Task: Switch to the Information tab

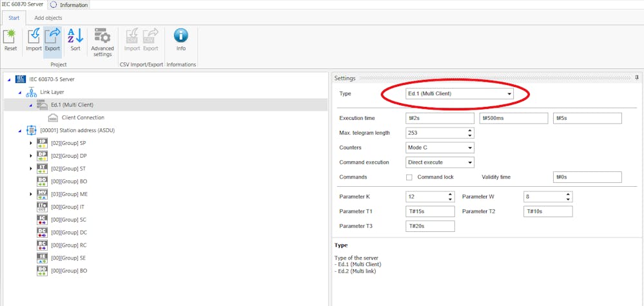Action: pyautogui.click(x=70, y=5)
